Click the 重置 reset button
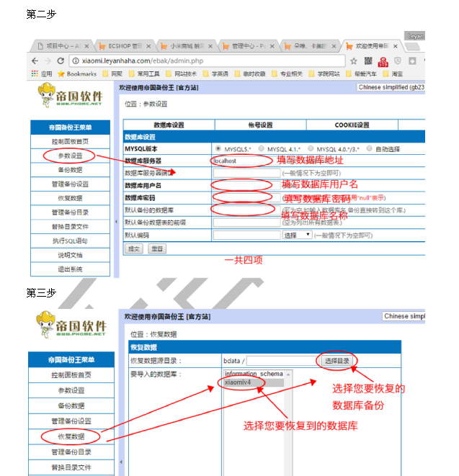Screen dimensions: 459x476 tap(157, 248)
